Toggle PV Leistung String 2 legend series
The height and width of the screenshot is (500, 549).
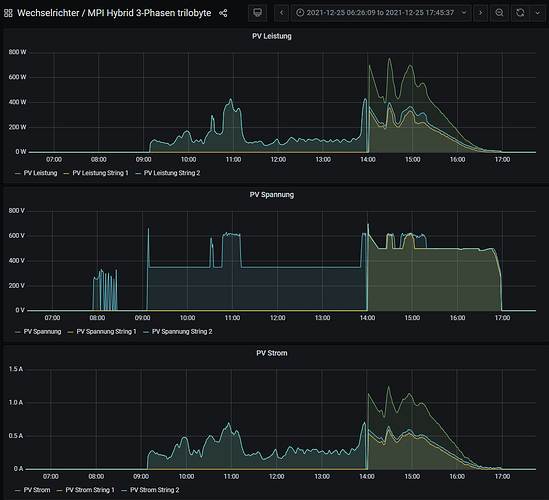click(x=172, y=173)
